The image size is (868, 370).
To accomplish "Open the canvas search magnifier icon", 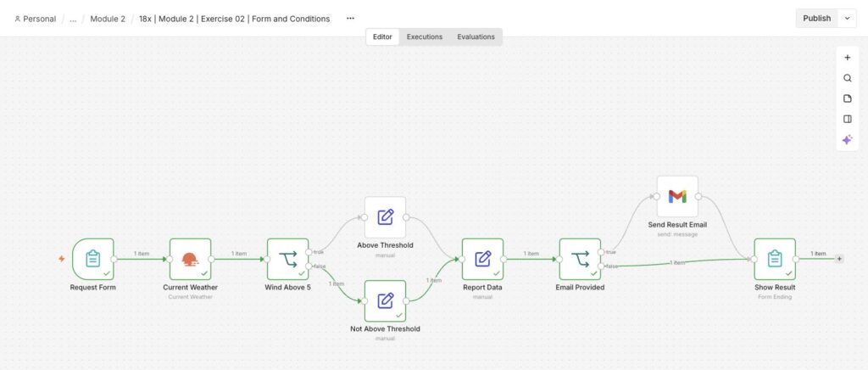I will click(847, 78).
